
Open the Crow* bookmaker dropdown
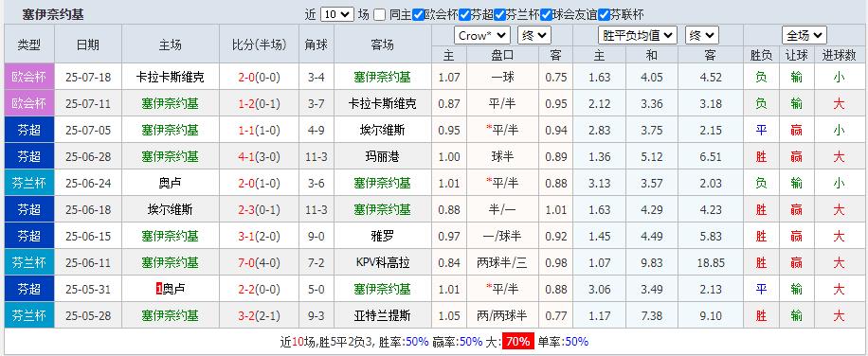coord(482,36)
